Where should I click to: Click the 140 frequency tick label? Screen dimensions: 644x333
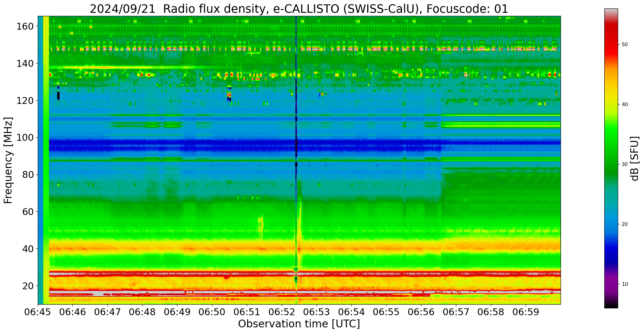coord(25,63)
